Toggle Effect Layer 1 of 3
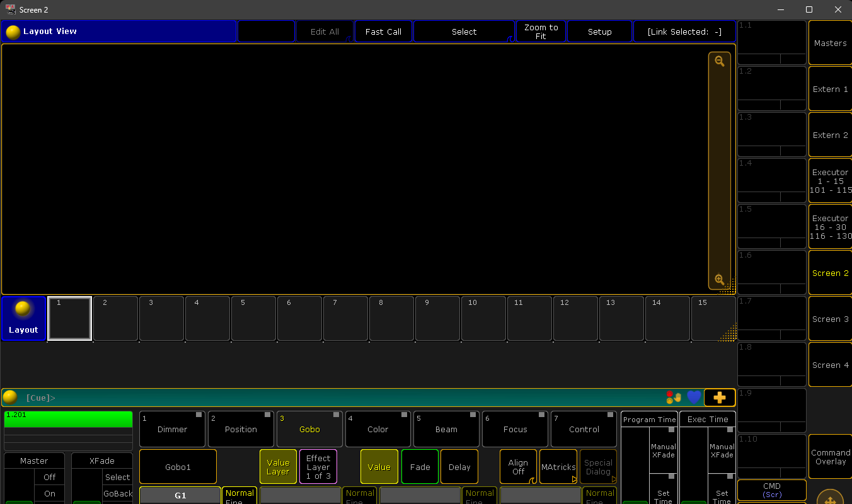This screenshot has width=852, height=504. 318,467
